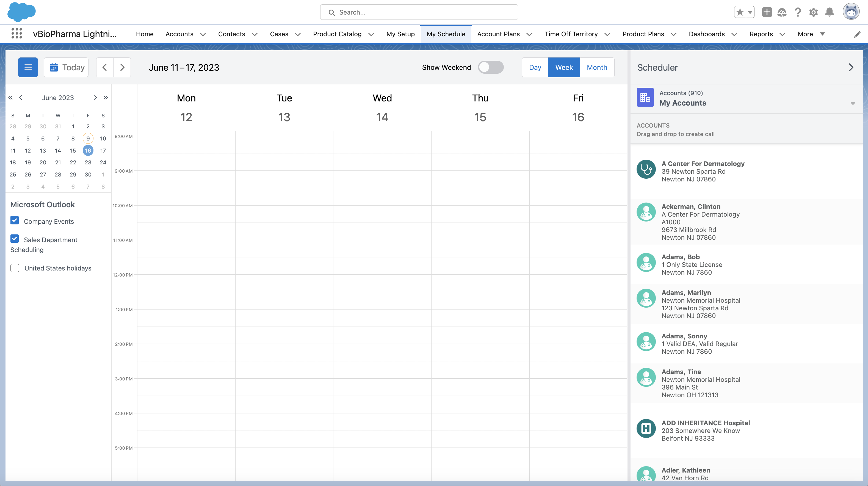
Task: Click the favorites star icon
Action: point(740,12)
